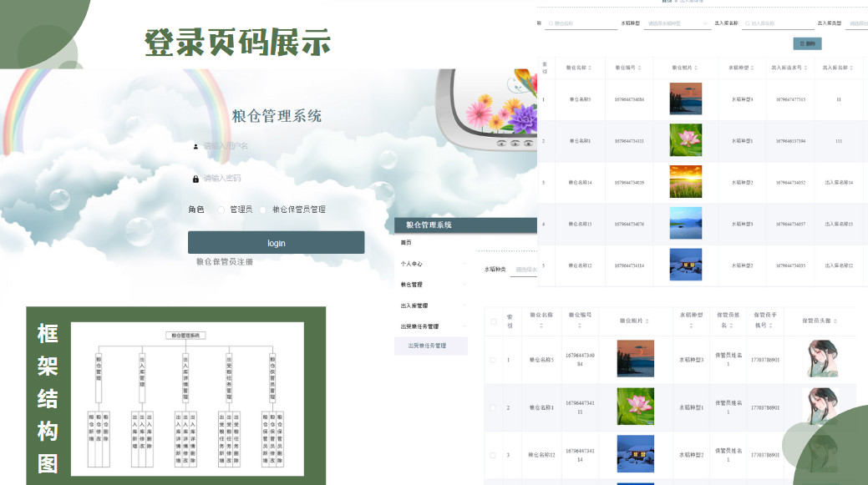Open the golden meadow sunset photo in row 3
This screenshot has height=485, width=868.
pos(685,182)
